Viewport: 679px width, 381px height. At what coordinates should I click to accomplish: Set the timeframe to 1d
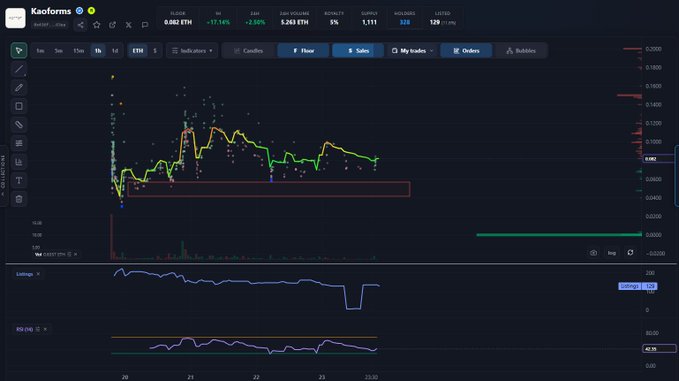pyautogui.click(x=115, y=51)
